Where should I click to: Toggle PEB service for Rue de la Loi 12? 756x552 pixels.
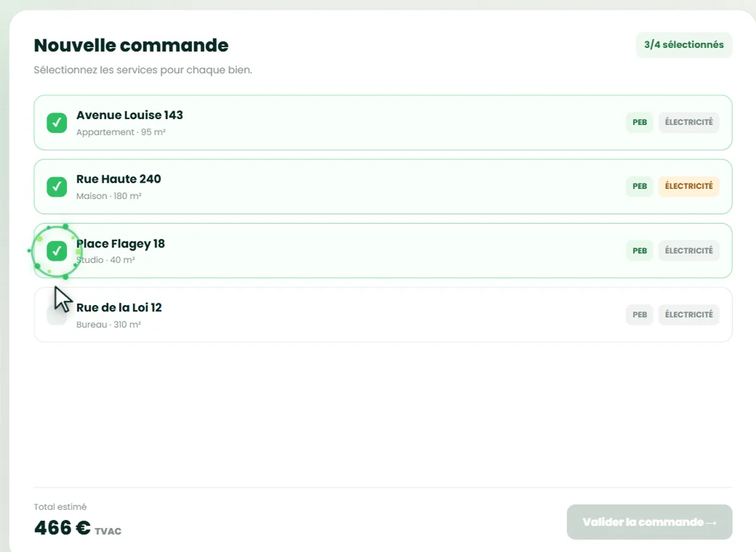click(639, 314)
